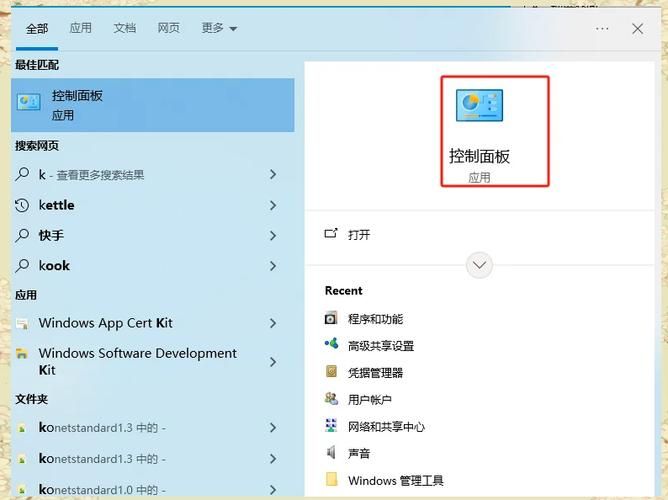This screenshot has height=500, width=668.
Task: Click the Control Panel icon in best match row
Action: coord(29,101)
